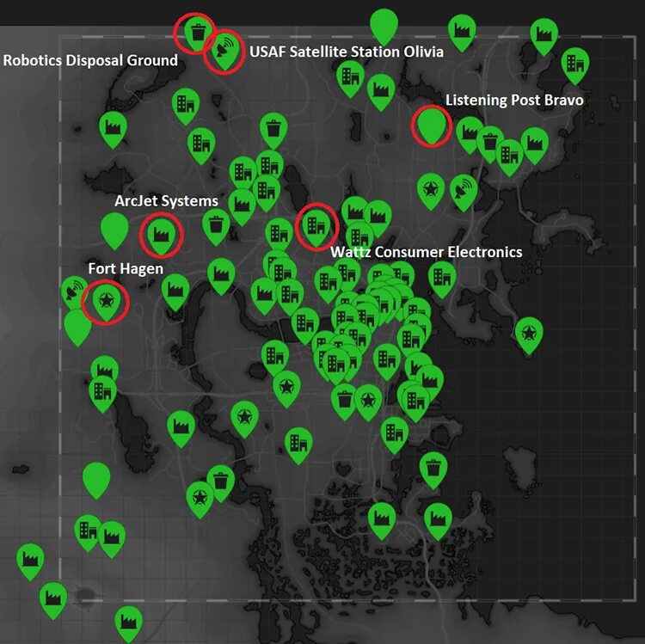Select the blank marker just below Fort Hagen
The image size is (645, 644).
tap(77, 328)
